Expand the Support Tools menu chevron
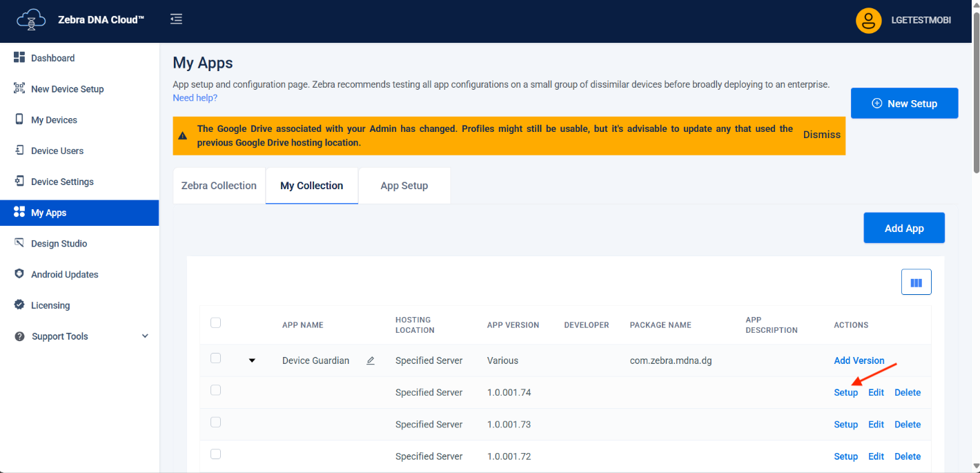The width and height of the screenshot is (980, 473). coord(145,336)
